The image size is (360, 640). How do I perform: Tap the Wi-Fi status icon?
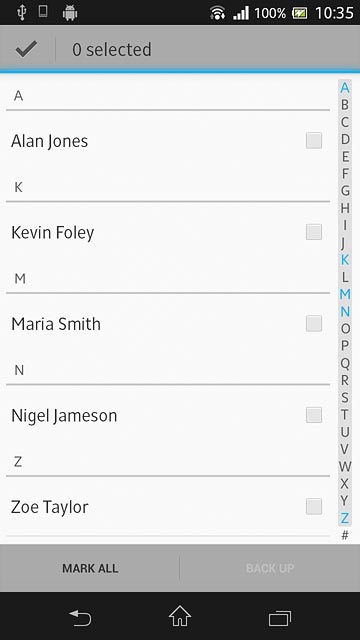tap(218, 13)
